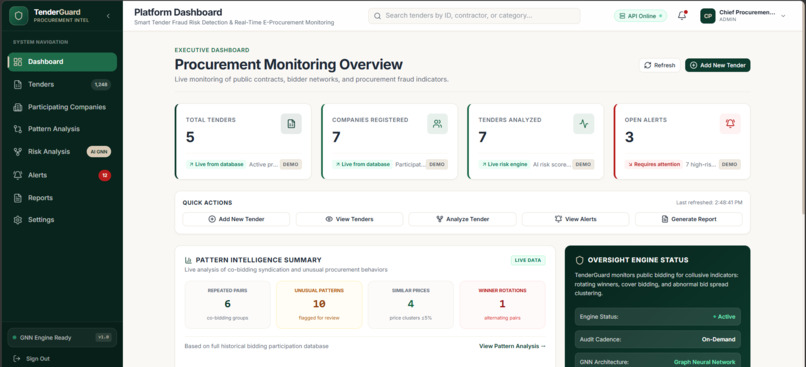
Task: Click the red 12 alerts badge
Action: [x=104, y=175]
